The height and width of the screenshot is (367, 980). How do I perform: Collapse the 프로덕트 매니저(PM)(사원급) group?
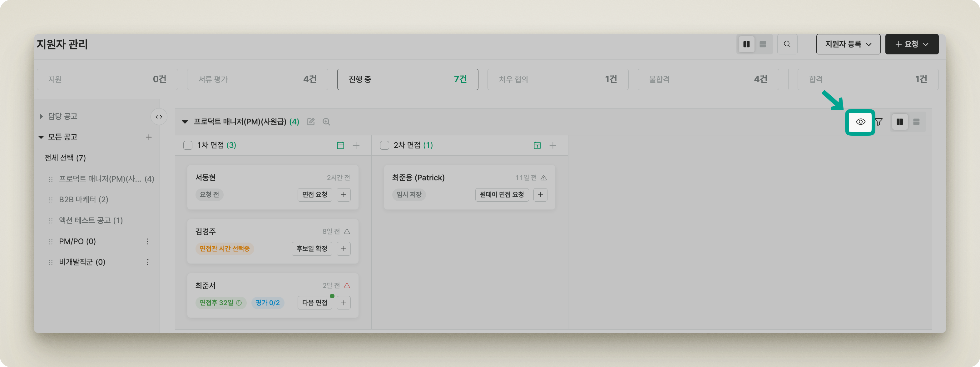coord(185,122)
